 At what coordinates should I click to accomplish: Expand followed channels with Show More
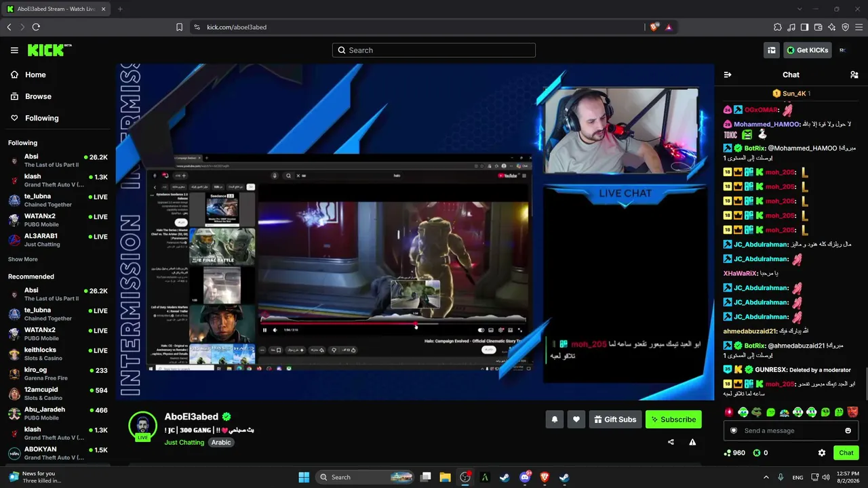23,260
